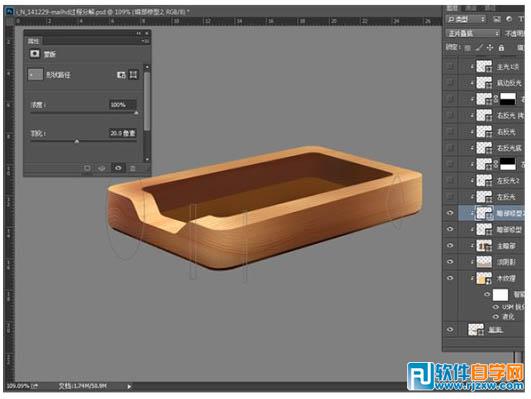Image resolution: width=531 pixels, height=399 pixels.
Task: Toggle mask visibility eye in Properties panel
Action: click(x=118, y=168)
